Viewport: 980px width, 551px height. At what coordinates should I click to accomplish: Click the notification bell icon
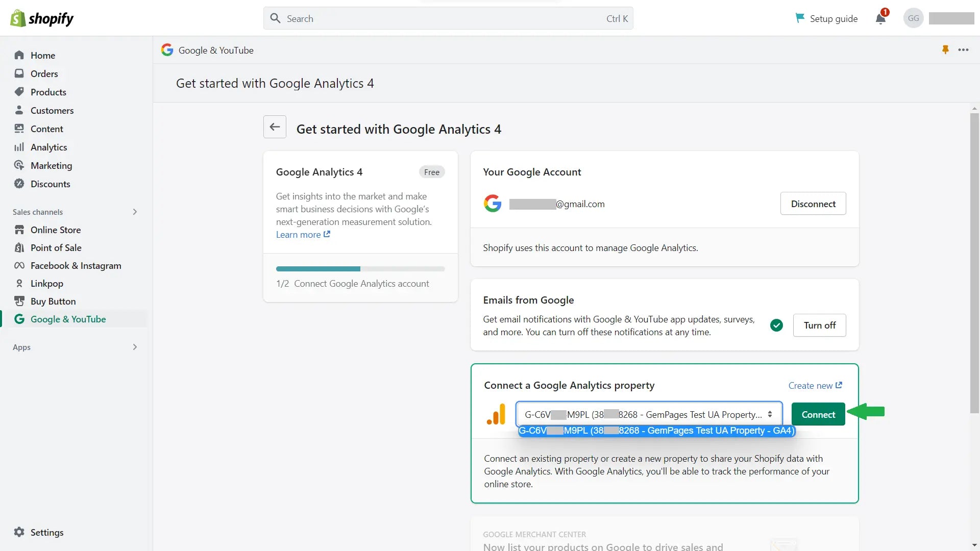[880, 18]
